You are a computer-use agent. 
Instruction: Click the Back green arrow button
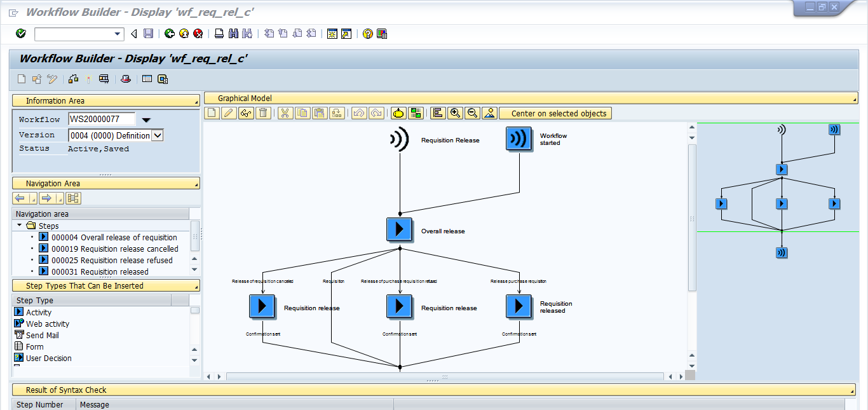(x=168, y=33)
